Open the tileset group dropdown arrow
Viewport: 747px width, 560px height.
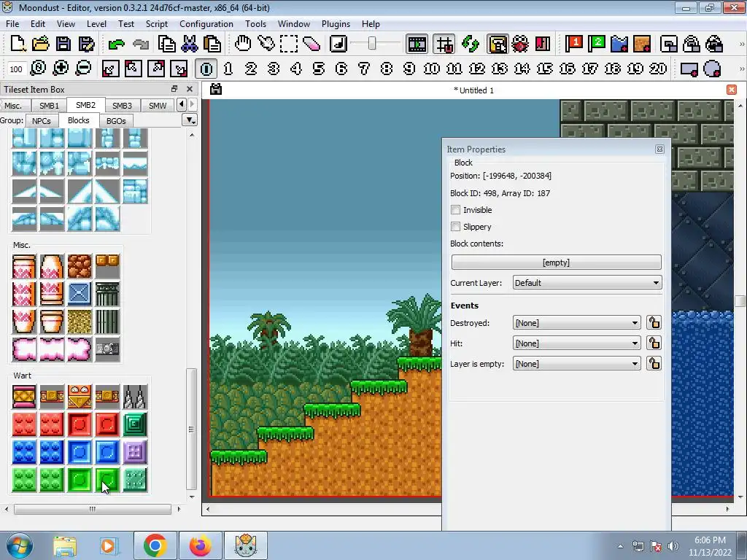tap(190, 120)
